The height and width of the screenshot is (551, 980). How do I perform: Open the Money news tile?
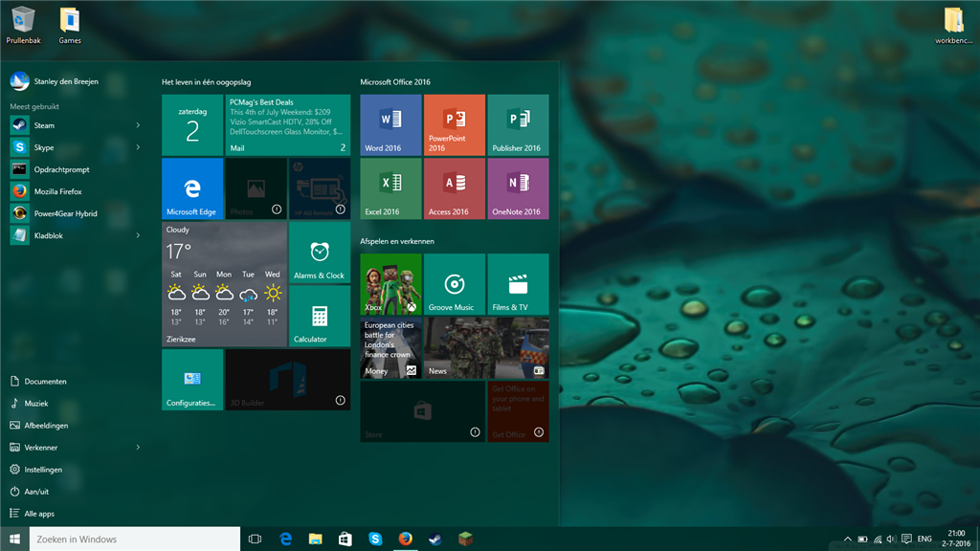click(x=390, y=348)
